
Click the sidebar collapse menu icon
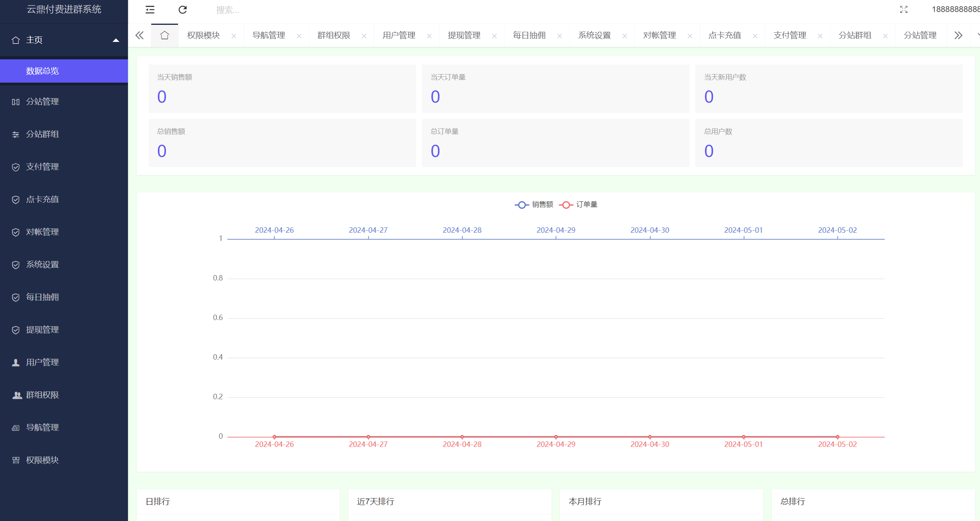(x=150, y=10)
